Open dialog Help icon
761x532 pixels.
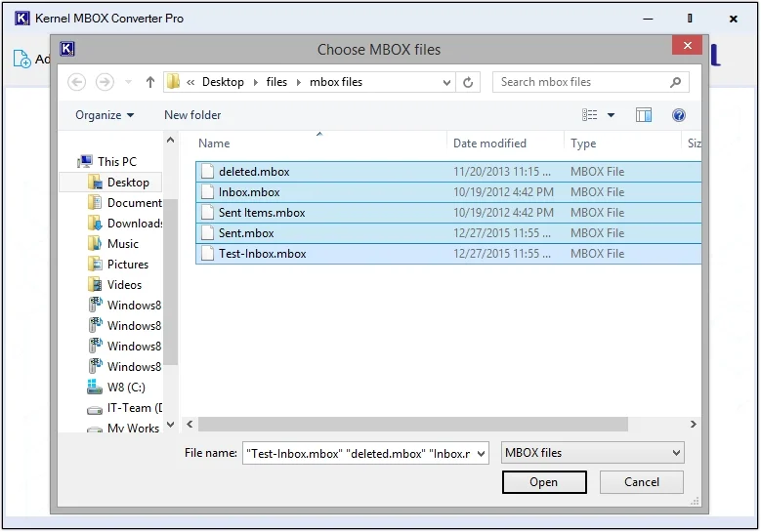pyautogui.click(x=679, y=115)
